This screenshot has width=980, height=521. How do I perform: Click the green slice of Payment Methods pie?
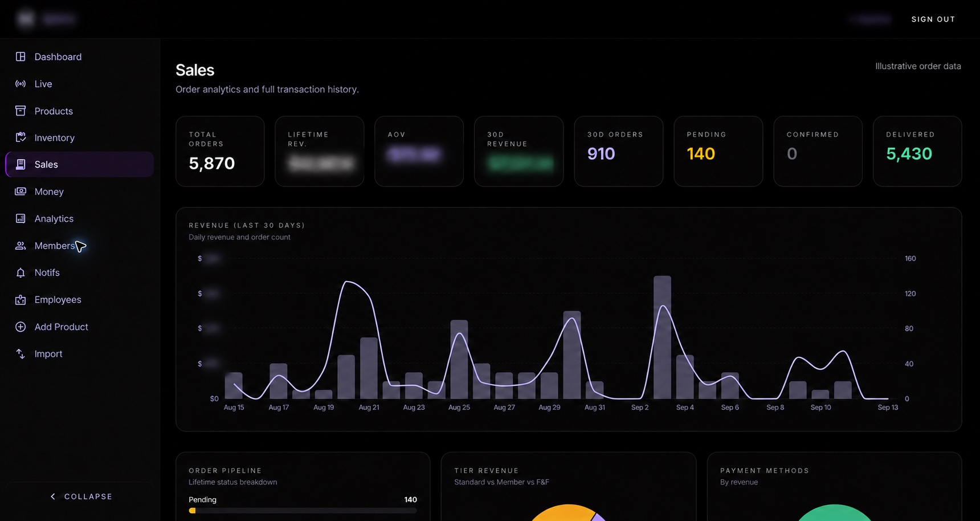pos(834,513)
